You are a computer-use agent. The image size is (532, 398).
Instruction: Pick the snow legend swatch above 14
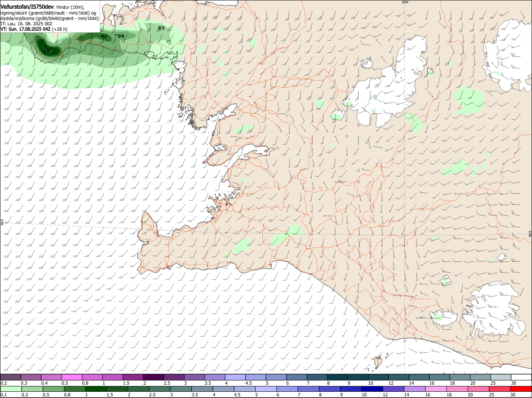[419, 377]
